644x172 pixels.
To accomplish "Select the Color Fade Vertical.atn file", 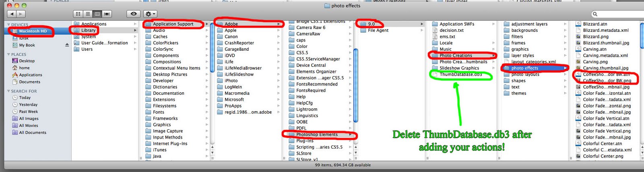I will click(606, 118).
